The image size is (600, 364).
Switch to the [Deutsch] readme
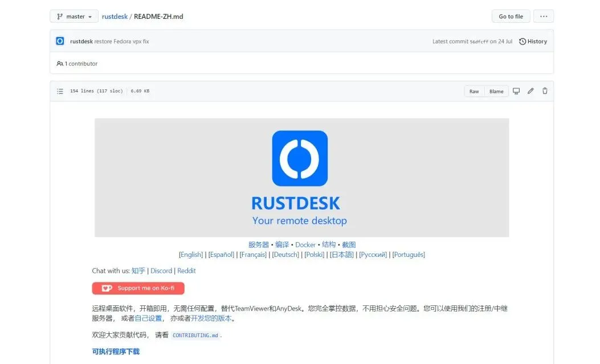[x=285, y=255]
